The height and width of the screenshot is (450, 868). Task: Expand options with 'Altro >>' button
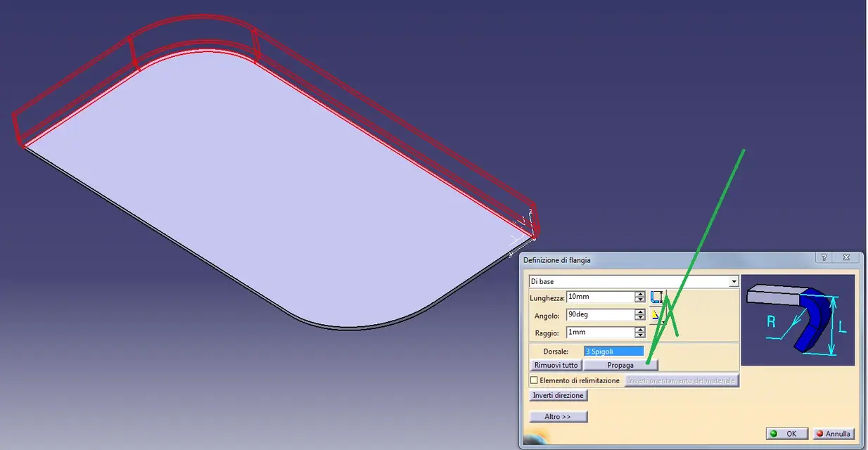point(558,416)
